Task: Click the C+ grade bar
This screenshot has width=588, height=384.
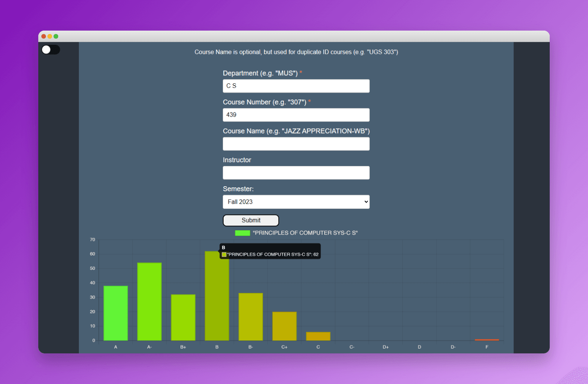Action: tap(284, 326)
